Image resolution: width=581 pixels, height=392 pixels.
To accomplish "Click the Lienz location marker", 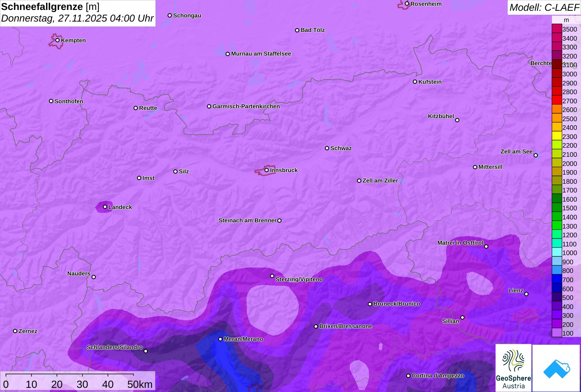I will (526, 294).
